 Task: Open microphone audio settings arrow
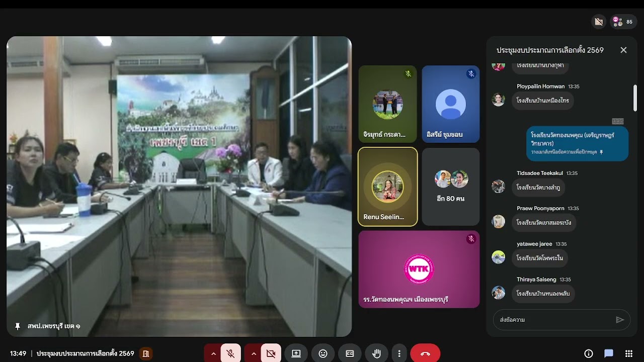[x=213, y=353]
